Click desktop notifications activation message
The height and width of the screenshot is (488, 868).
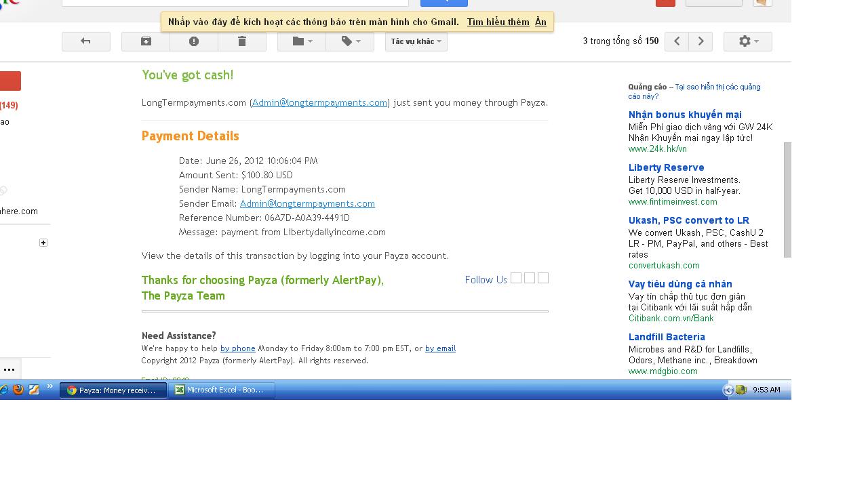(x=313, y=22)
